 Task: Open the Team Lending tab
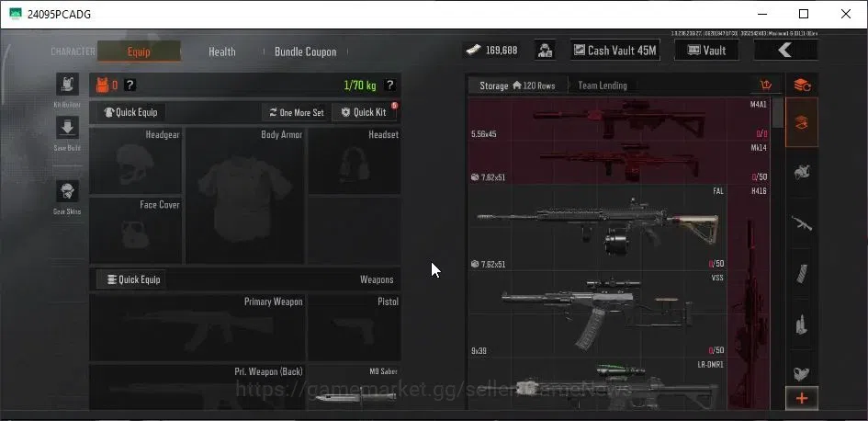(x=603, y=85)
